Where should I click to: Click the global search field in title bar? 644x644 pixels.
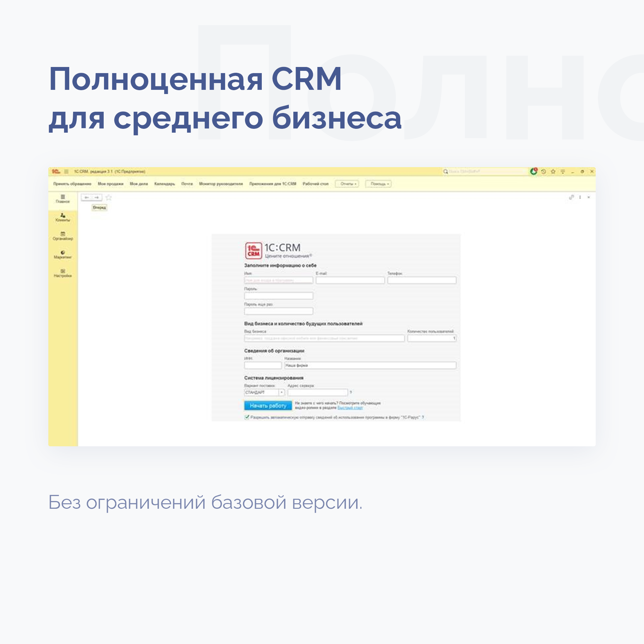pos(485,172)
